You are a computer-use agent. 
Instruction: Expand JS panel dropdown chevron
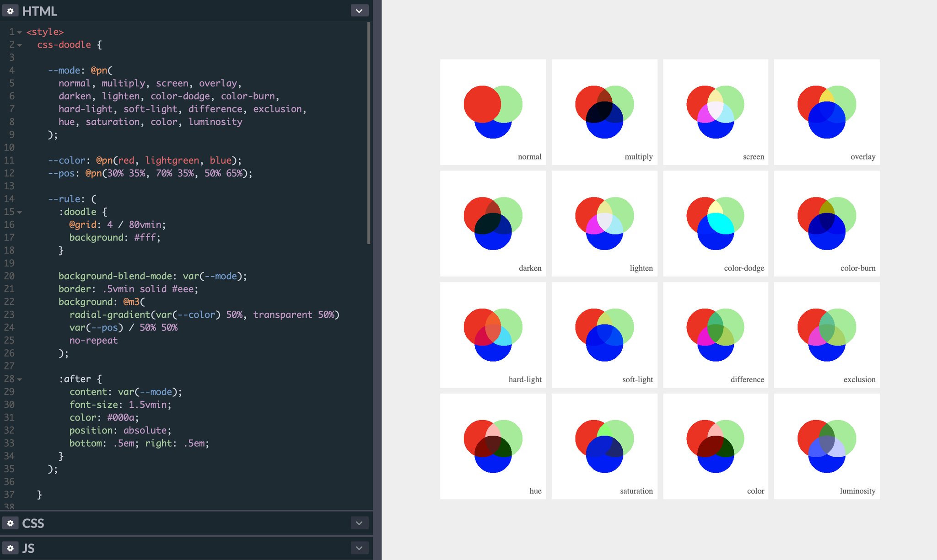[359, 548]
